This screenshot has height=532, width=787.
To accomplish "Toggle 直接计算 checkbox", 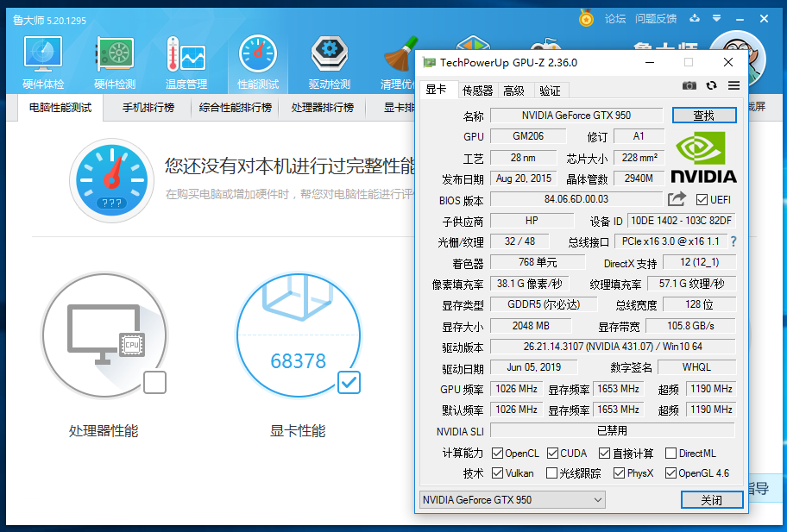I will point(604,454).
